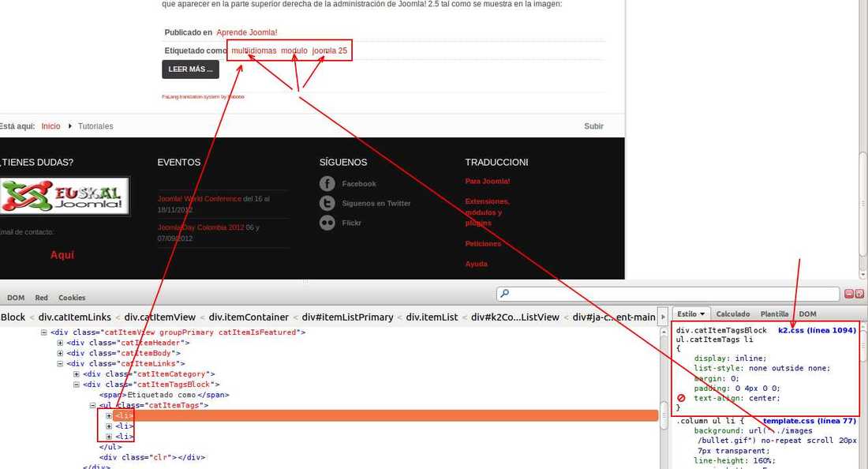Image resolution: width=868 pixels, height=469 pixels.
Task: Switch to the Plantilla side tab
Action: [774, 314]
